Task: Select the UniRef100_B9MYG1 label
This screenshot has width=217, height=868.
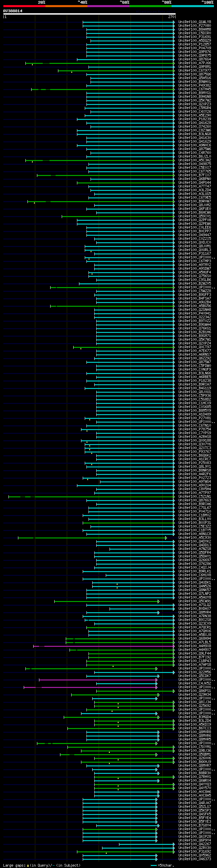Action: point(195,93)
